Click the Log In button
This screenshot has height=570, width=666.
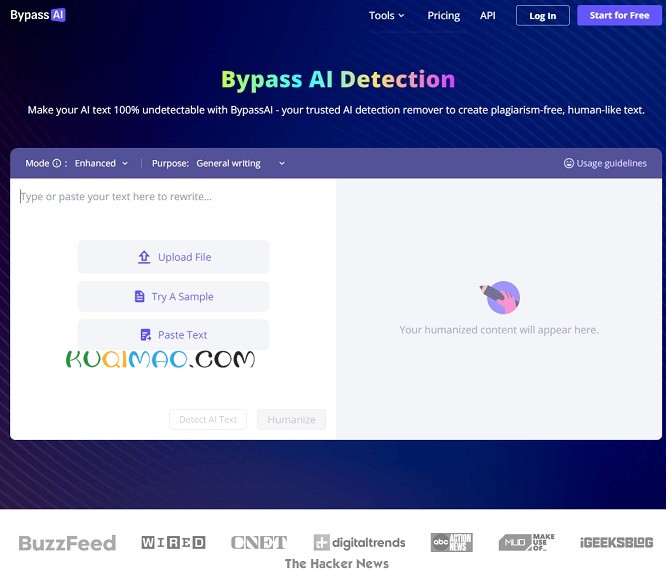pyautogui.click(x=542, y=16)
